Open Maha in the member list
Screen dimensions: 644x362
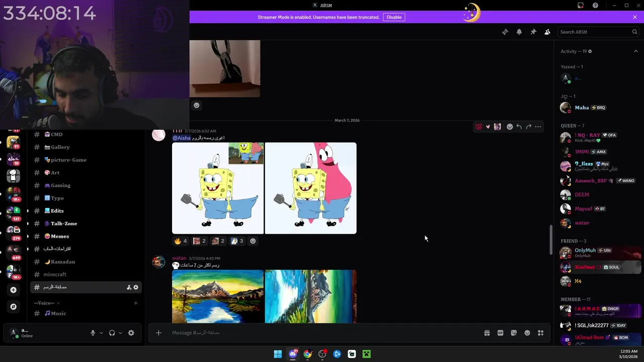tap(582, 108)
